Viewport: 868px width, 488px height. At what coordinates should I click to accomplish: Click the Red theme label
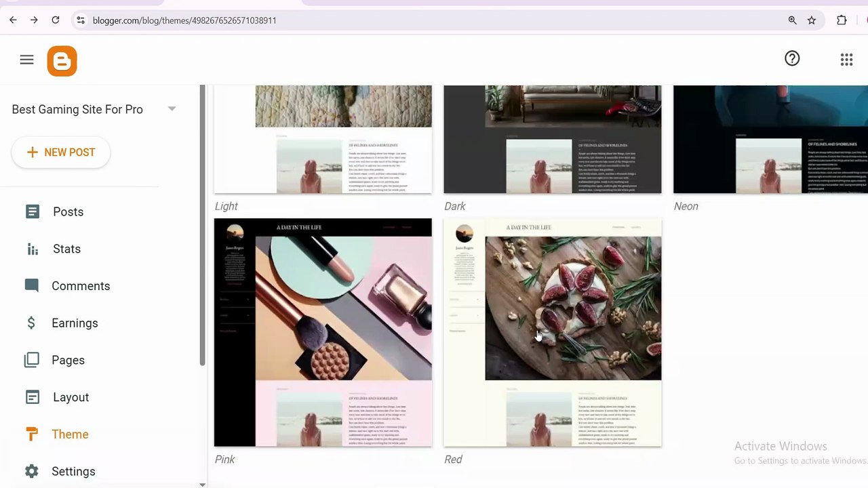click(453, 460)
